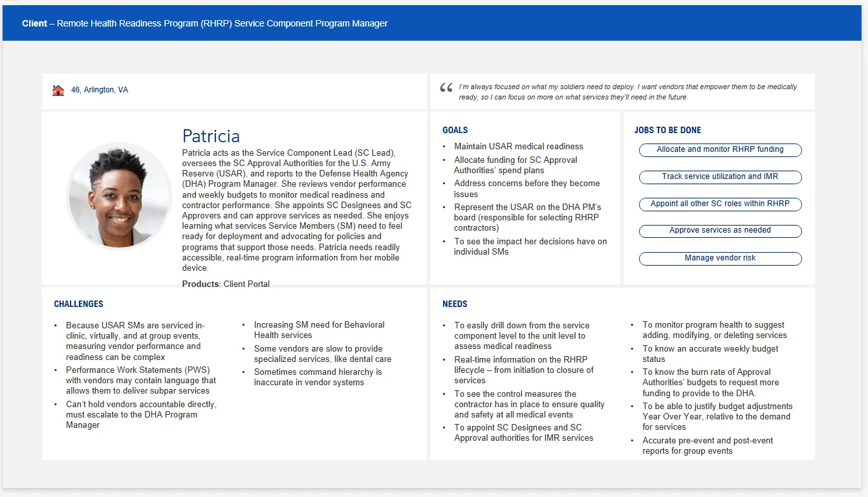Image resolution: width=868 pixels, height=497 pixels.
Task: Click challenge 'Increasing SM need for Behavioral Health services'
Action: (319, 330)
